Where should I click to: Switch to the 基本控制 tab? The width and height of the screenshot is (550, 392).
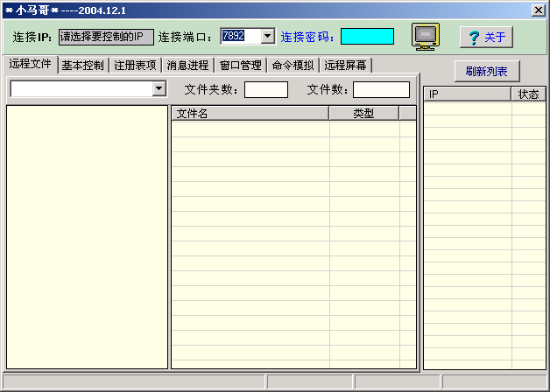click(x=83, y=66)
